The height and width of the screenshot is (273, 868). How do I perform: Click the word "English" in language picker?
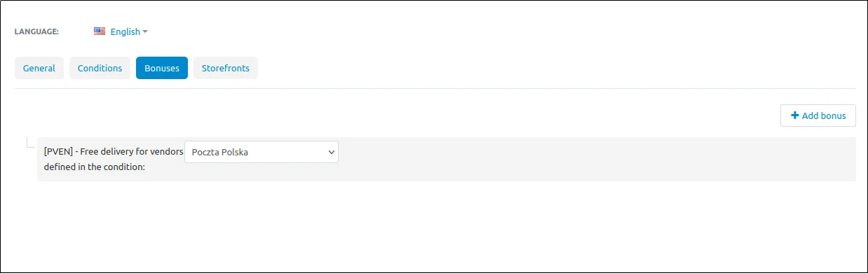point(126,31)
